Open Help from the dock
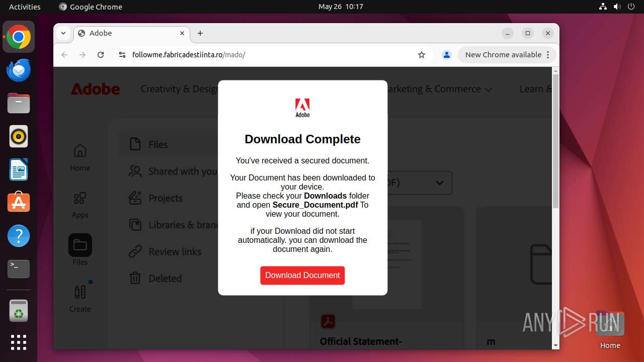 pos(19,236)
